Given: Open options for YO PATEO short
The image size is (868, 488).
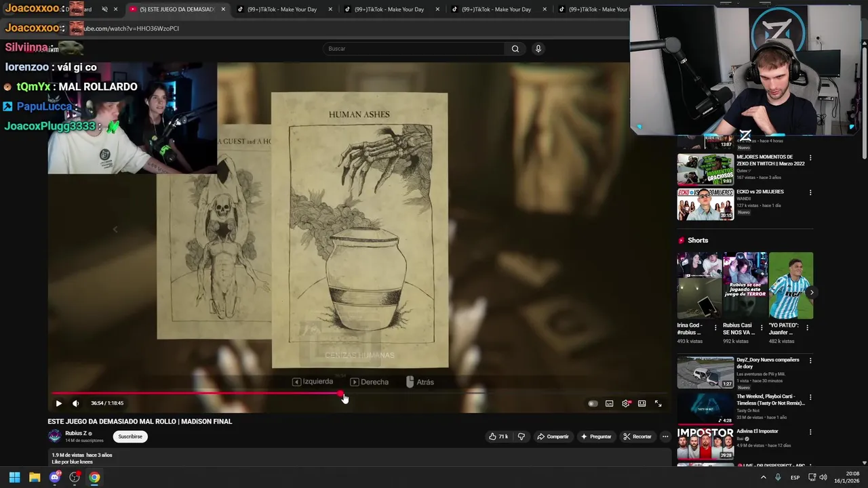Looking at the screenshot, I should [807, 327].
